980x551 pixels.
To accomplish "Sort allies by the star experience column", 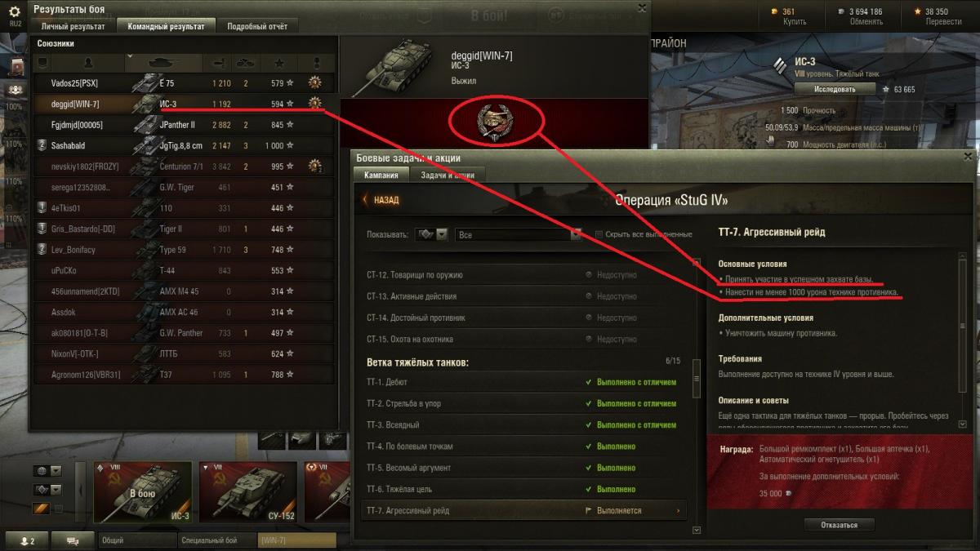I will [280, 63].
